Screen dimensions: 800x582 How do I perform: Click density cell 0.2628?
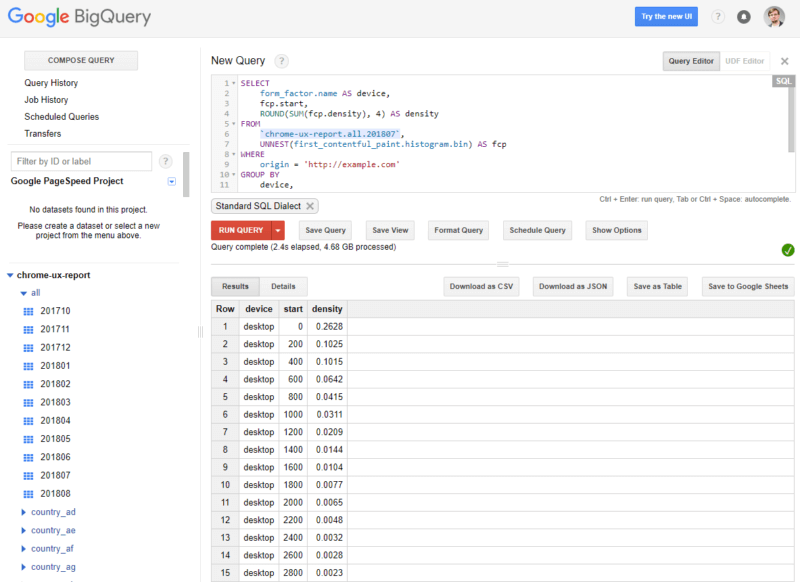tap(327, 327)
